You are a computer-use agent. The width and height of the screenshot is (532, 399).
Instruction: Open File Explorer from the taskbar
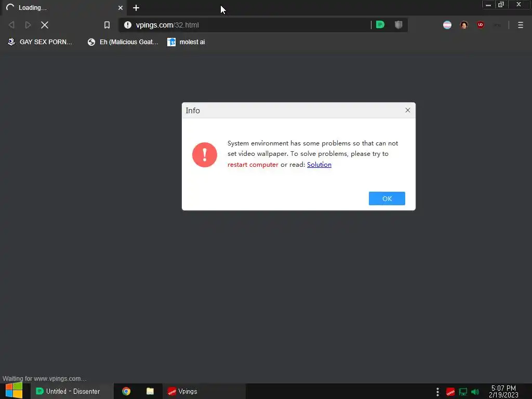coord(150,391)
